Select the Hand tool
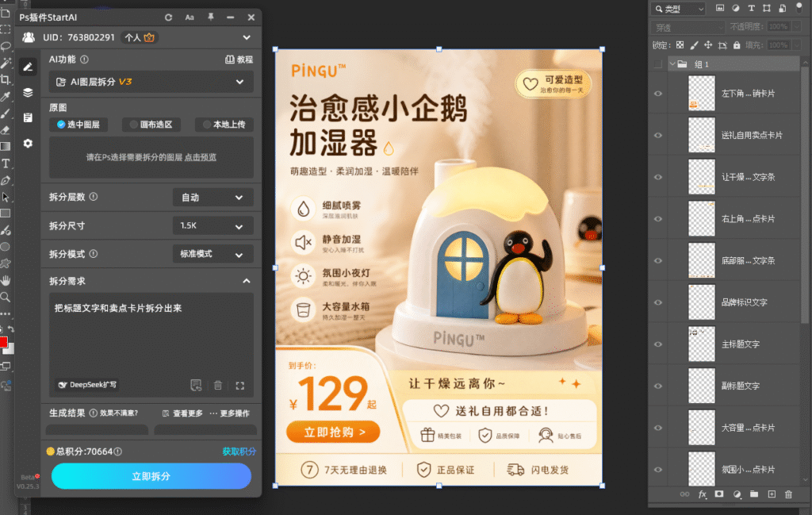This screenshot has height=515, width=812. tap(6, 280)
